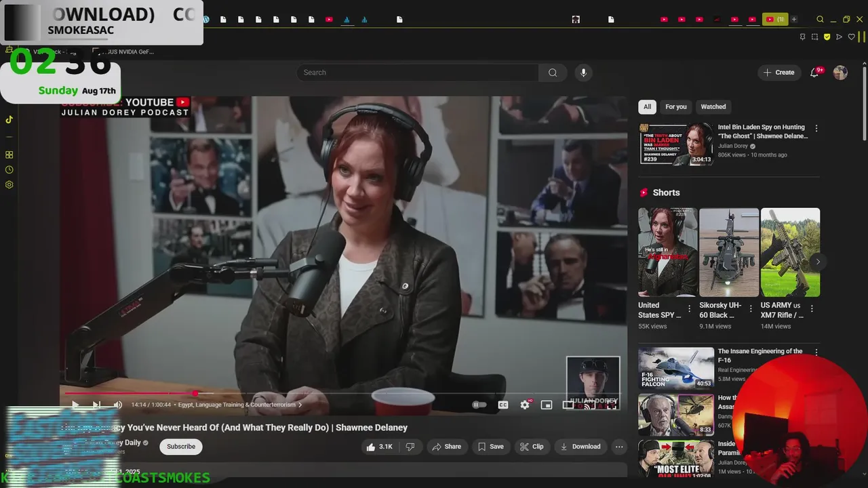Like the video with 3.1K button
Viewport: 868px width, 488px height.
pyautogui.click(x=379, y=447)
